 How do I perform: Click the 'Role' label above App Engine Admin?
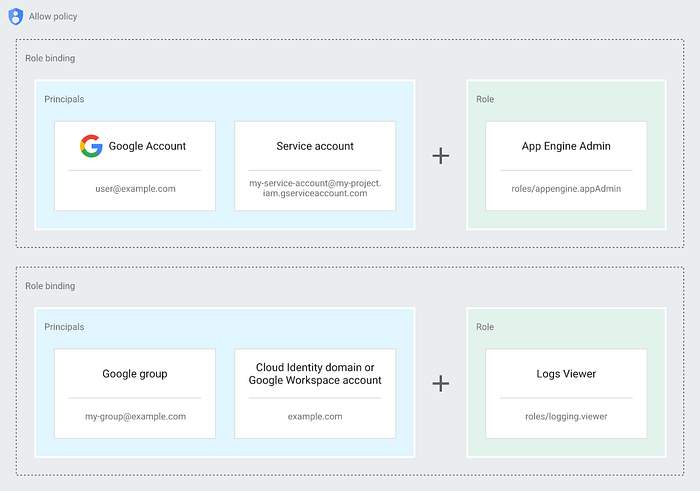coord(485,99)
